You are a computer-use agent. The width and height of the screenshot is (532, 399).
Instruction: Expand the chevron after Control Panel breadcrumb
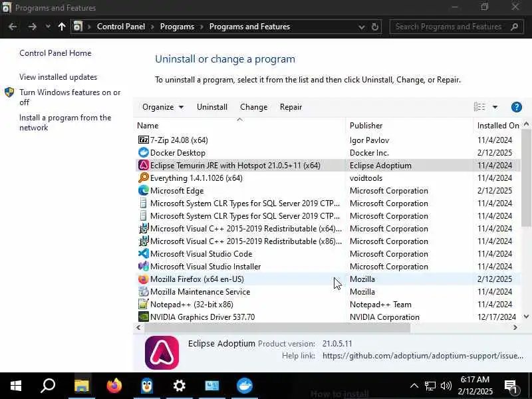[x=152, y=27]
